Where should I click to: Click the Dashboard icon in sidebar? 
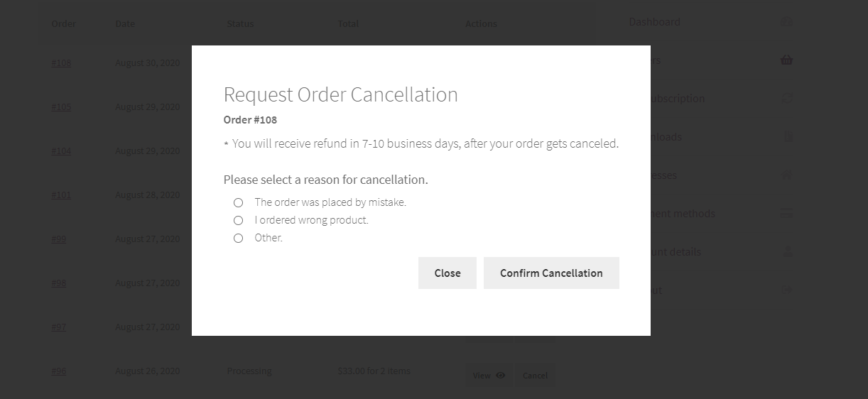tap(786, 22)
